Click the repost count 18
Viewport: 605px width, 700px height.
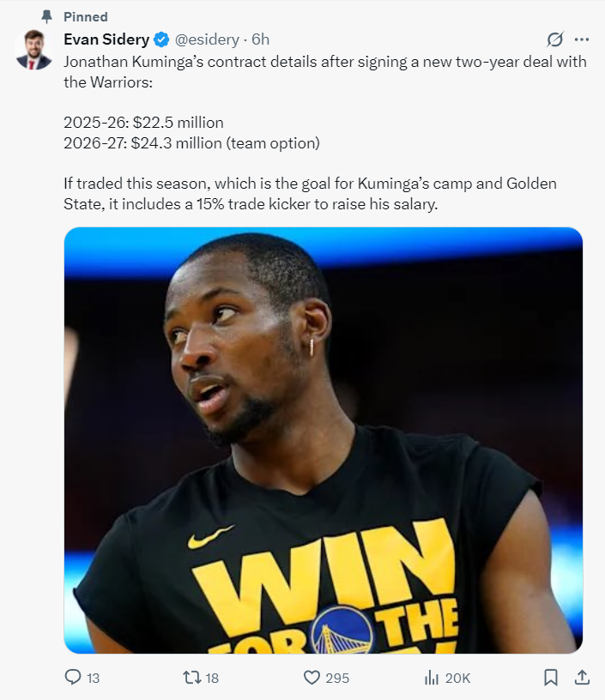coord(212,678)
